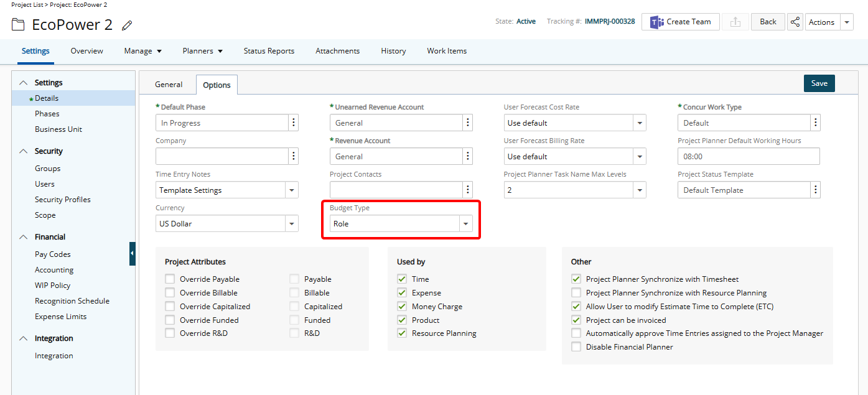The image size is (868, 395).
Task: Click the folder icon beside project title
Action: (19, 25)
